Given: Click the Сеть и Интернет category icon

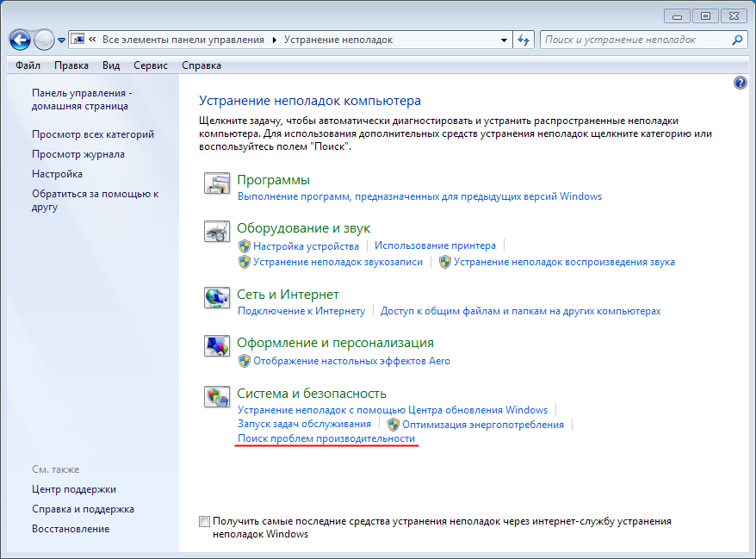Looking at the screenshot, I should pos(216,298).
